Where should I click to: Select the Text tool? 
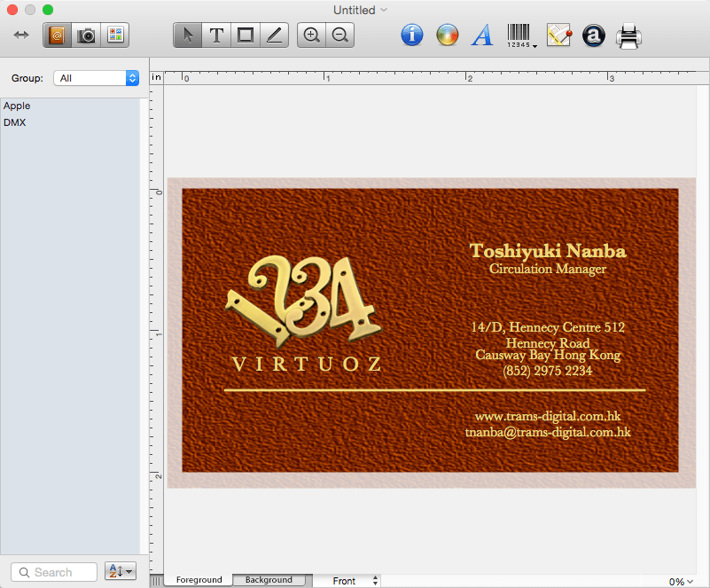(x=216, y=35)
